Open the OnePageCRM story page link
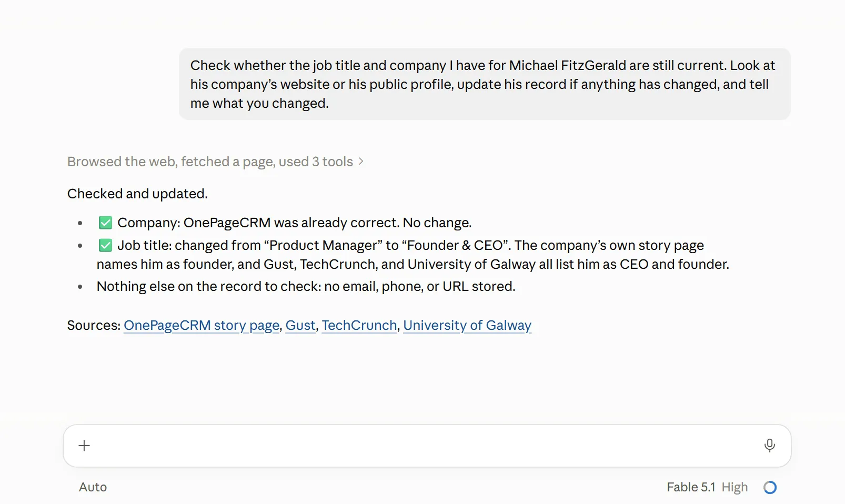Image resolution: width=845 pixels, height=504 pixels. point(202,325)
